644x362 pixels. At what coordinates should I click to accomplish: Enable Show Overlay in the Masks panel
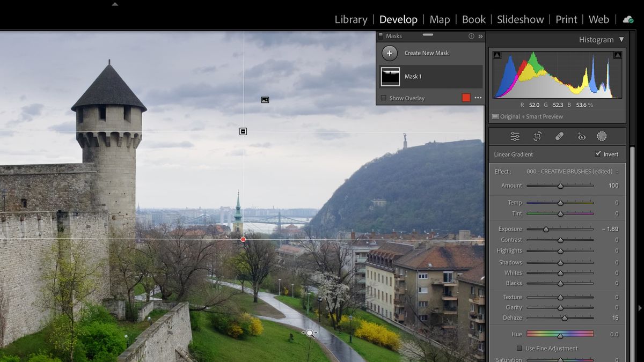[x=383, y=98]
